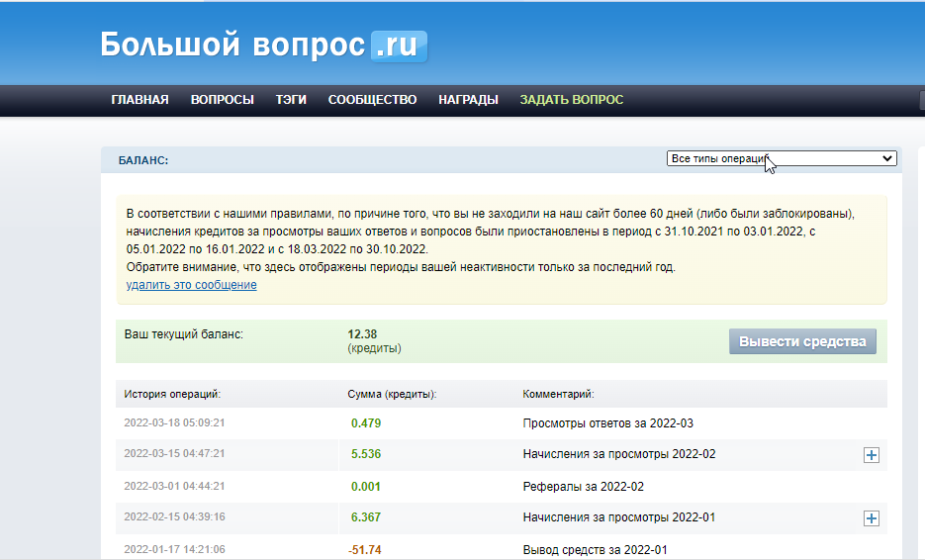Click comment Рефералы за 2022-02

point(583,486)
